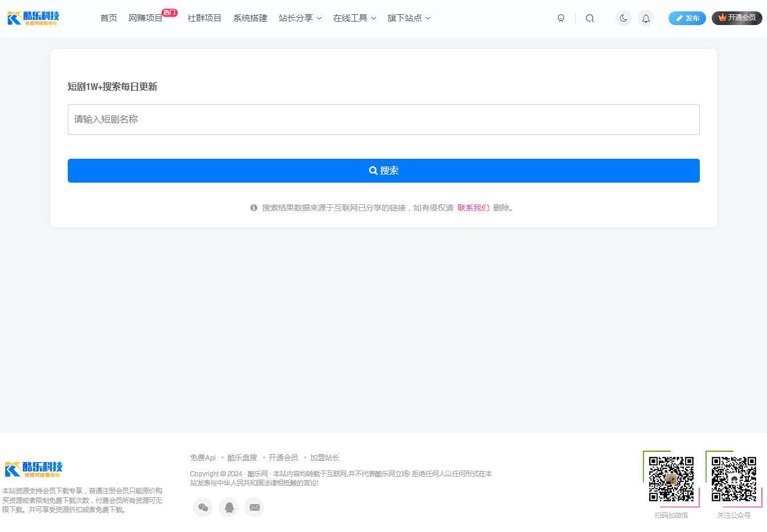
Task: Open the header search magnifier icon
Action: point(590,18)
